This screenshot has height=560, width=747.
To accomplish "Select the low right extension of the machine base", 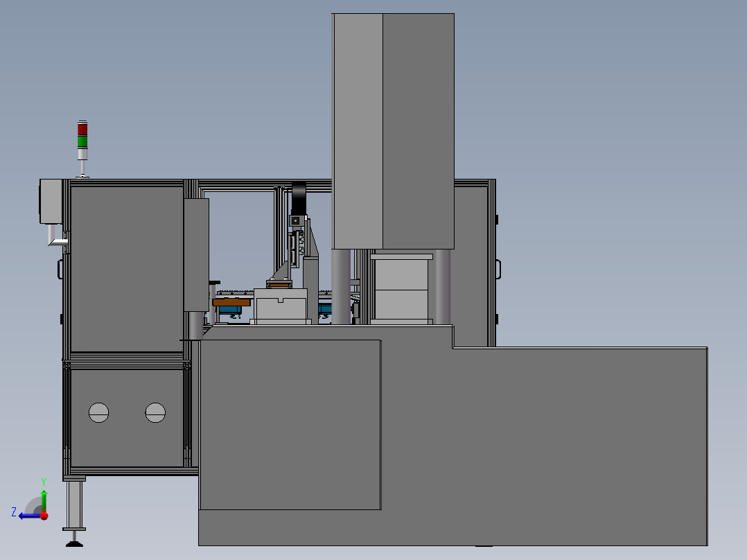I will (x=580, y=446).
